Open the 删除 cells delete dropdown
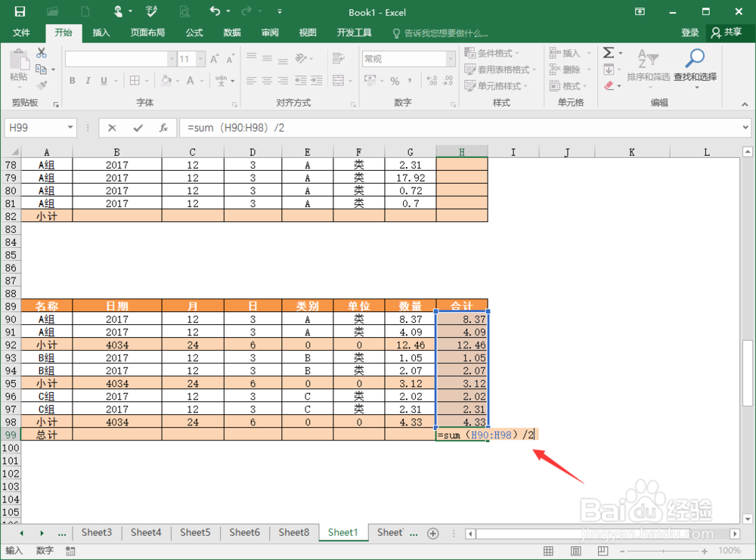Image resolution: width=756 pixels, height=560 pixels. (x=570, y=70)
